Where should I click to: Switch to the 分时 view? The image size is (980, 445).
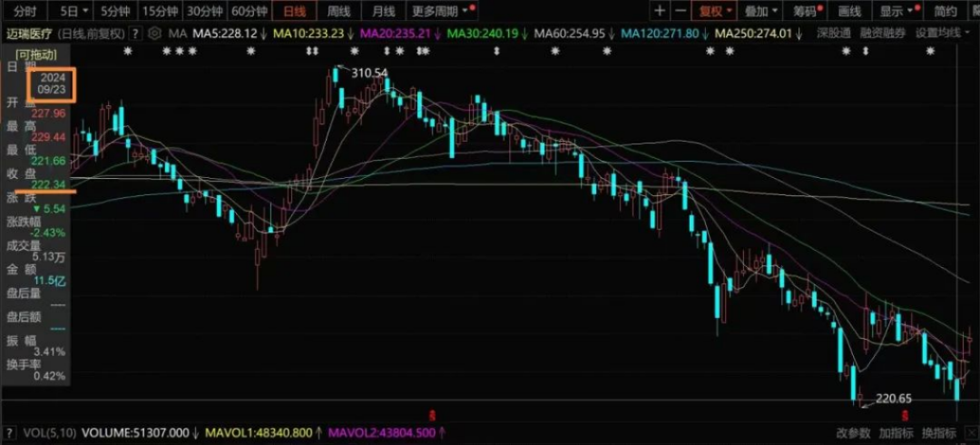25,11
